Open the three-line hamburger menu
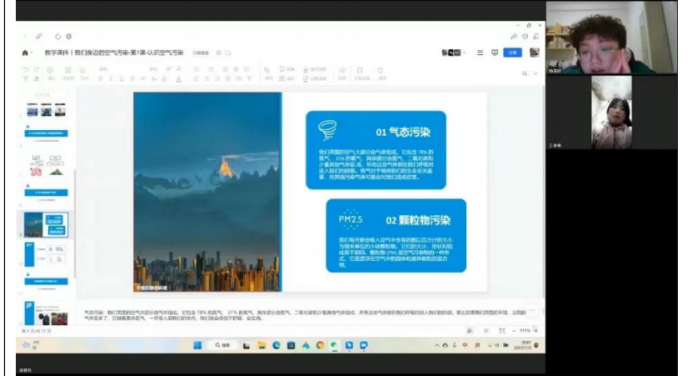 480,52
